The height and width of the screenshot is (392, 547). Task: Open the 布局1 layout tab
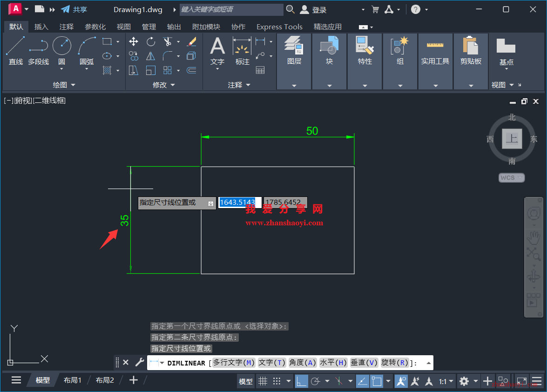point(73,380)
